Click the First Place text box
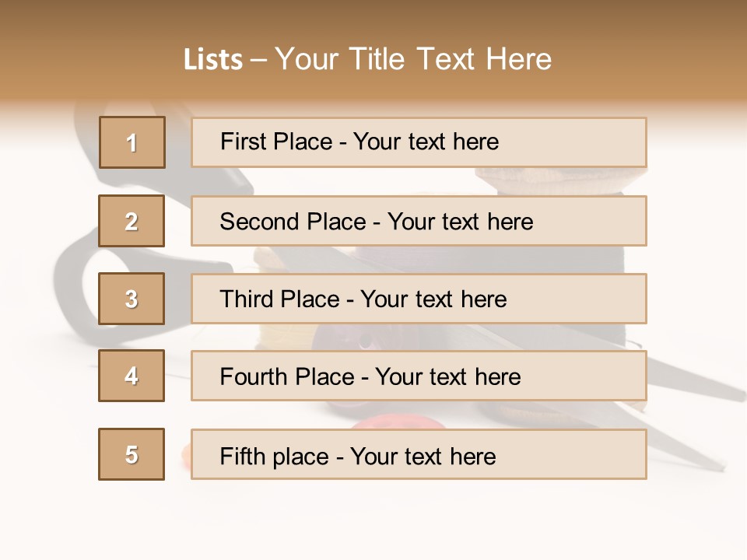Screen dimensions: 747x560 419,142
